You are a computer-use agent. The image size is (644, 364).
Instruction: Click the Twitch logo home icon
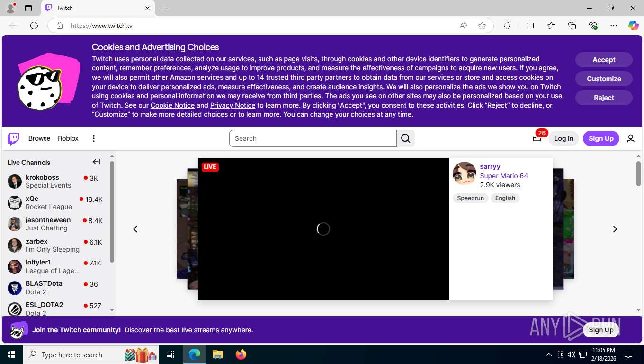pyautogui.click(x=13, y=138)
